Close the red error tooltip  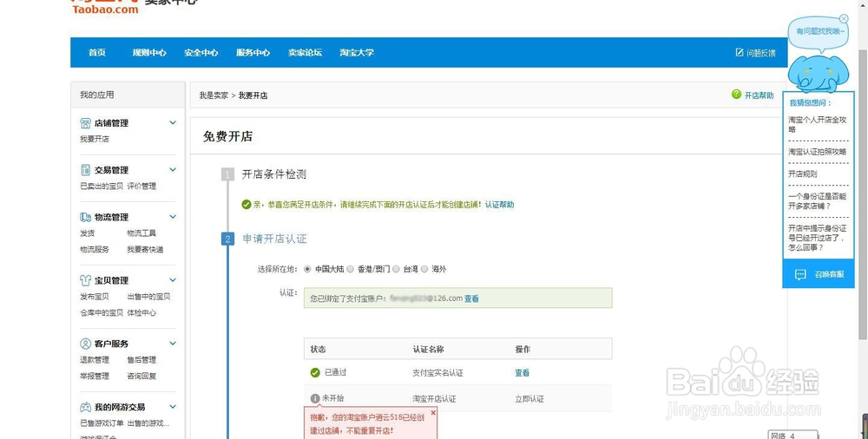pyautogui.click(x=433, y=412)
